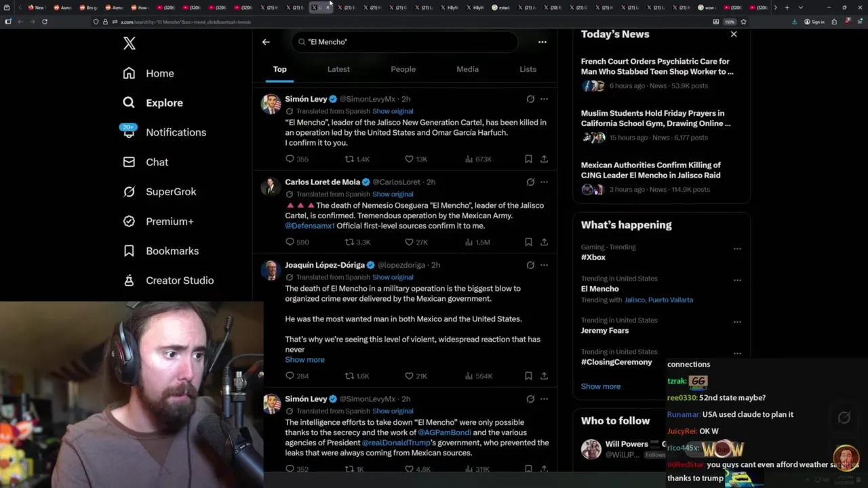Image resolution: width=868 pixels, height=488 pixels.
Task: Go to Home in sidebar
Action: (149, 73)
